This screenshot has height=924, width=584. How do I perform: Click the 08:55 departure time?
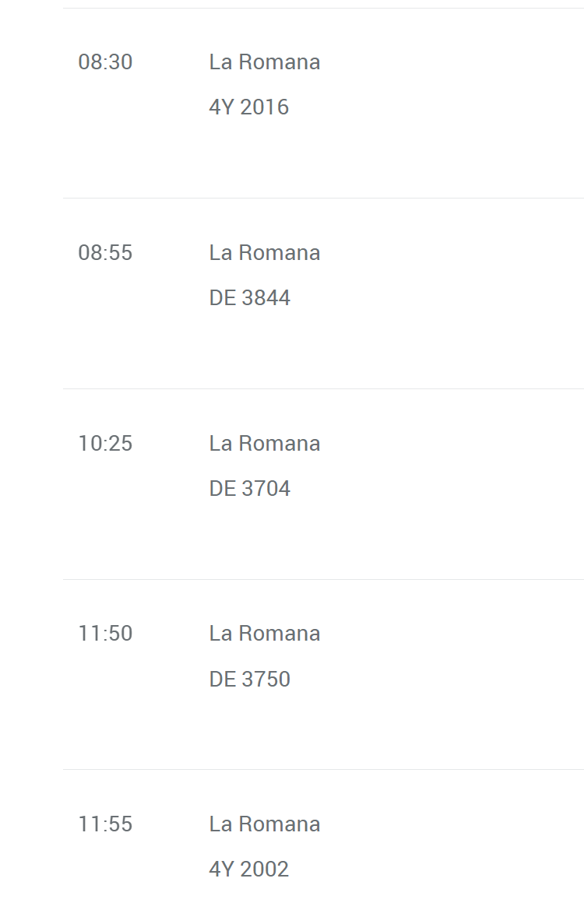point(105,253)
